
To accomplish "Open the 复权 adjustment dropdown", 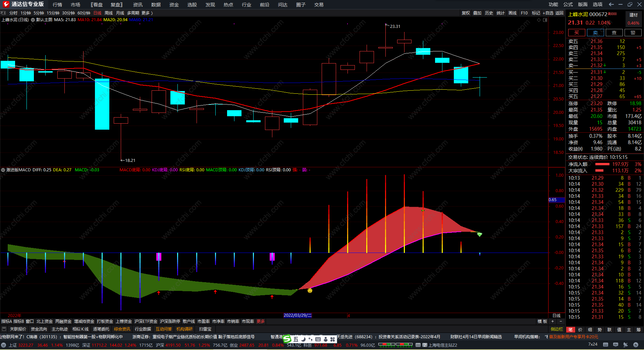I will coord(466,13).
